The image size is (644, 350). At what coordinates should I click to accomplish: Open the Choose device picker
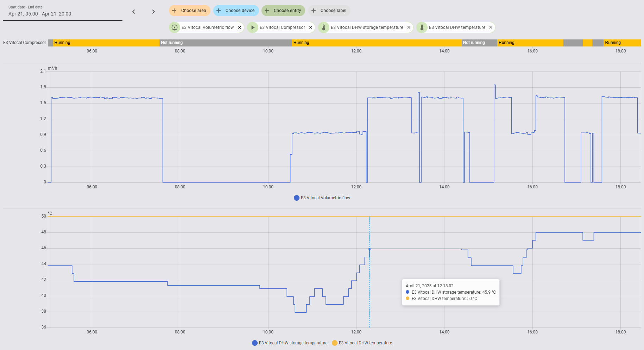(x=236, y=11)
